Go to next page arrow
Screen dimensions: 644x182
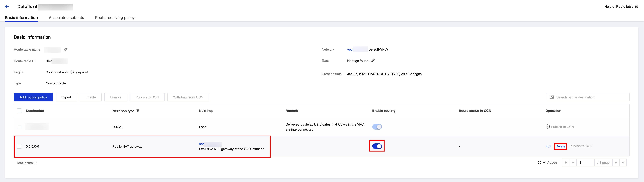pos(616,163)
